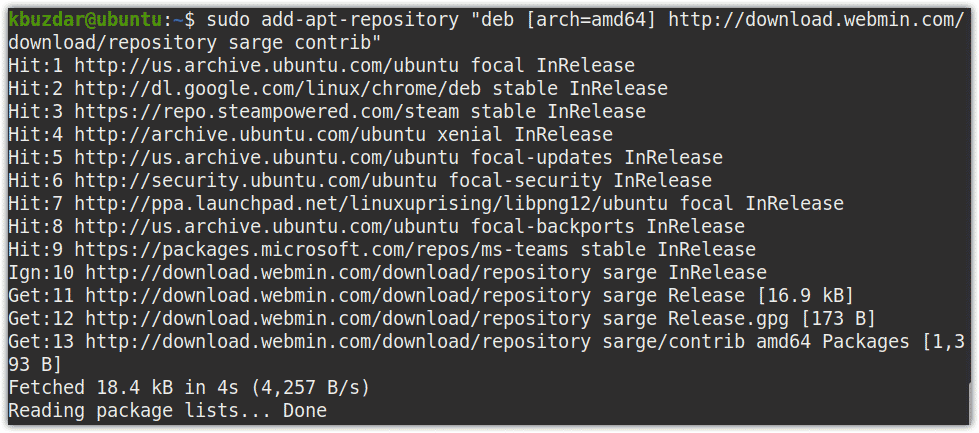Click the Reading package lists... Done line

pos(167,411)
